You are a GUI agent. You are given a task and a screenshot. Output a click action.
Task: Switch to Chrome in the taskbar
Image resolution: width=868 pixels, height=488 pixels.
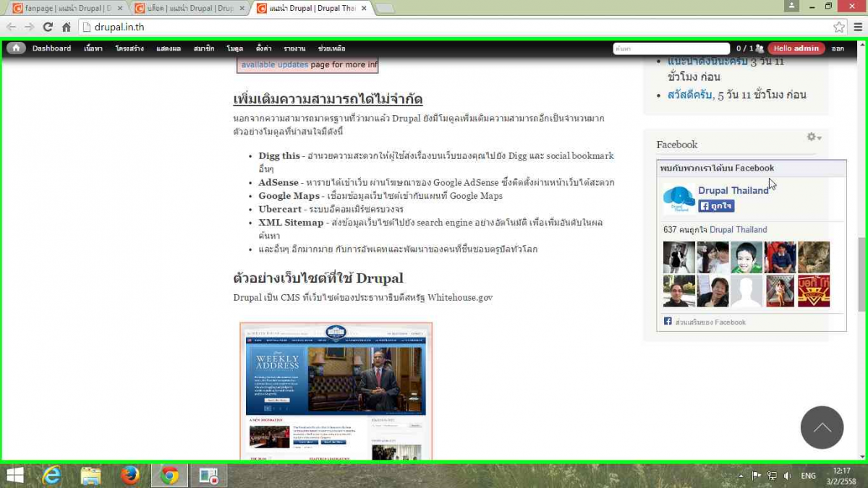coord(170,475)
